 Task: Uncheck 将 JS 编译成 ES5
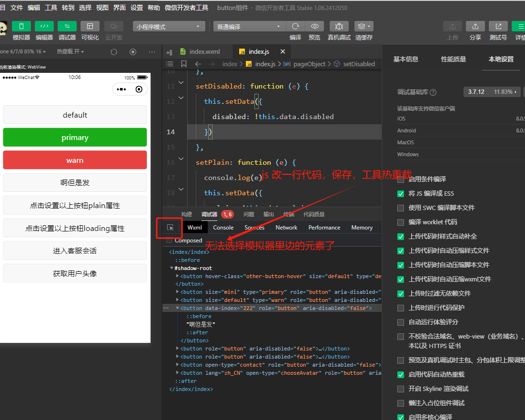(401, 194)
